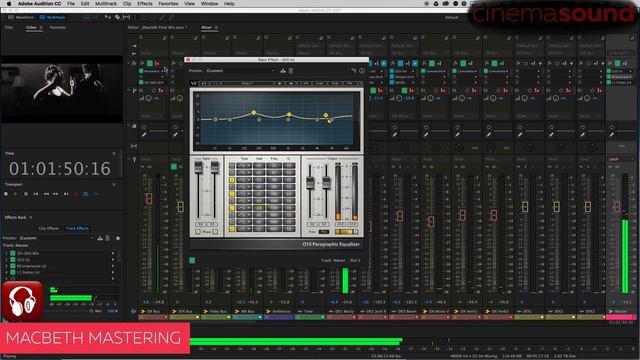Click the Rewind transport icon
The image size is (640, 360).
pos(46,194)
